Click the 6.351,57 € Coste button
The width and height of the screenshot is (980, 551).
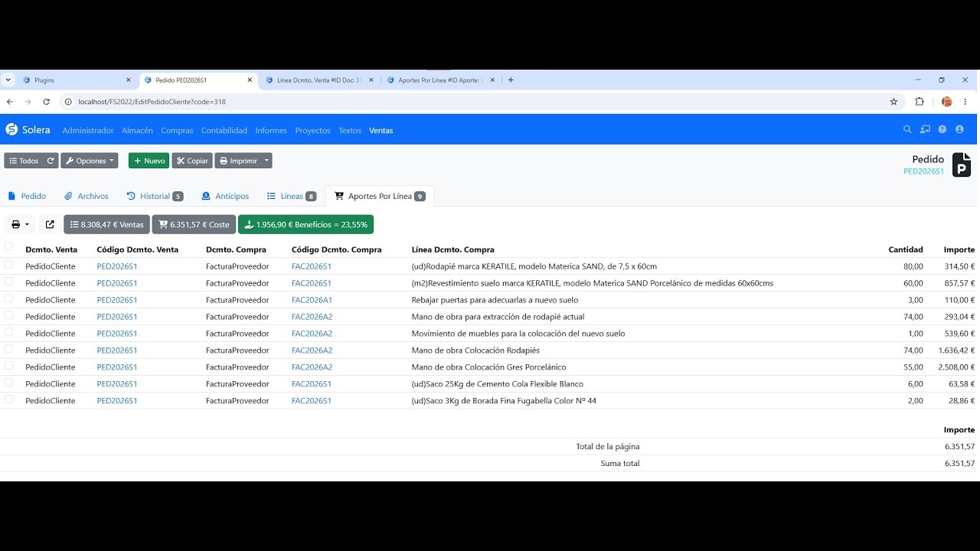pyautogui.click(x=194, y=224)
